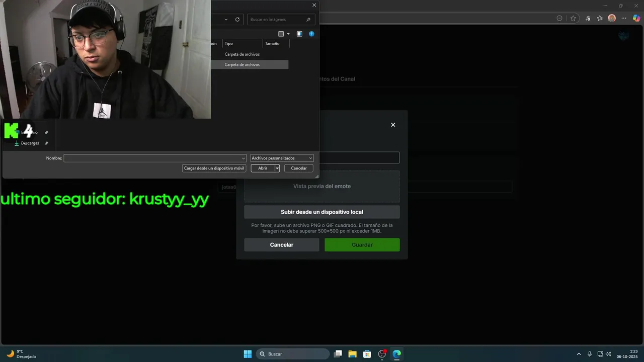644x362 pixels.
Task: Open Task View on taskbar
Action: [338, 354]
